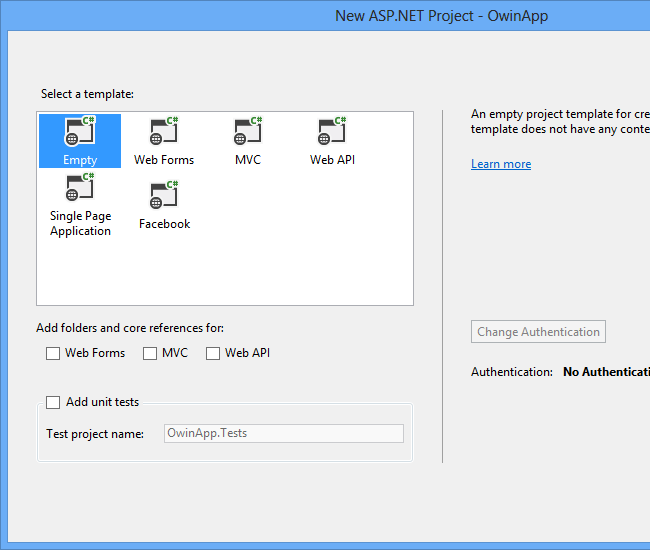Click the New ASP.NET Project - OwinApp title
Viewport: 650px width, 550px height.
pyautogui.click(x=441, y=16)
